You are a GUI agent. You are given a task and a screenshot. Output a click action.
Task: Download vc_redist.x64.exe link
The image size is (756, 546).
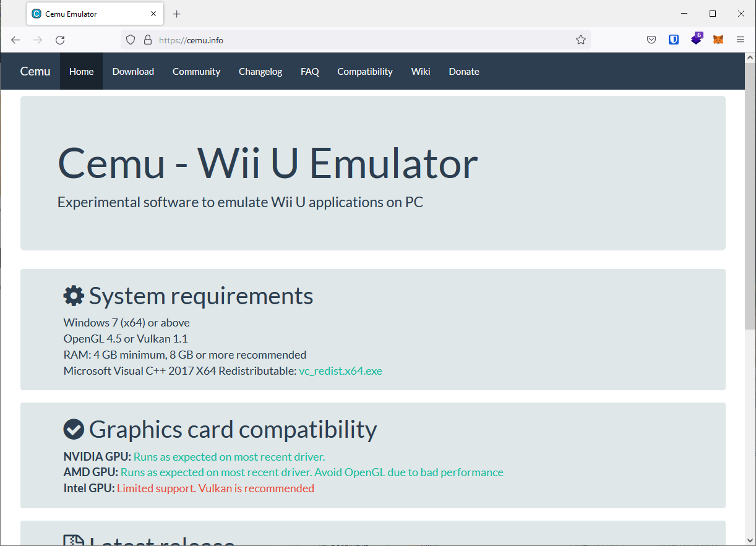pyautogui.click(x=340, y=371)
